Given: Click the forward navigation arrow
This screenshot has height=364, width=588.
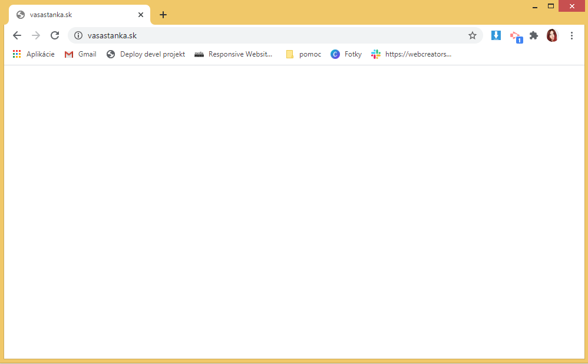Looking at the screenshot, I should click(36, 35).
